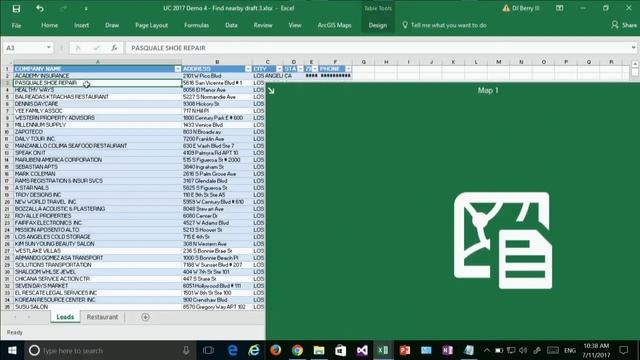The height and width of the screenshot is (360, 640).
Task: Select address cell 2101 W Pico Blvd
Action: tap(217, 76)
